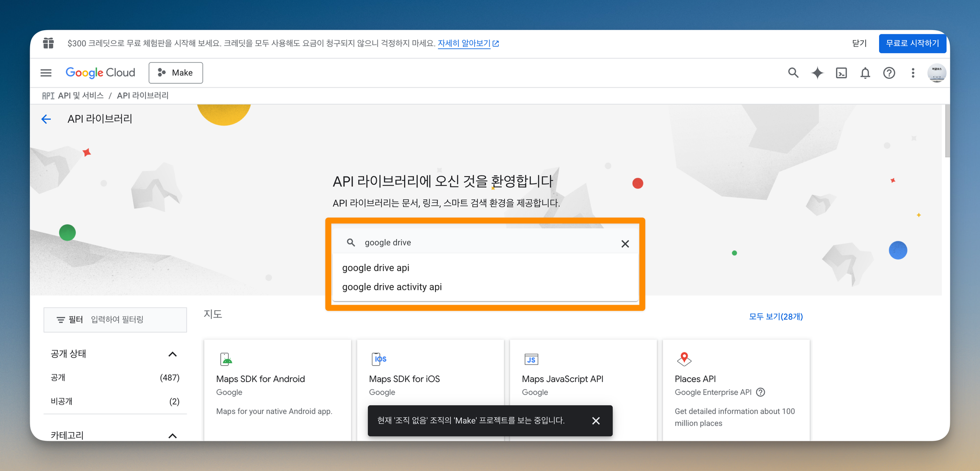The height and width of the screenshot is (471, 980).
Task: Click the gift icon in the credit banner
Action: point(48,43)
